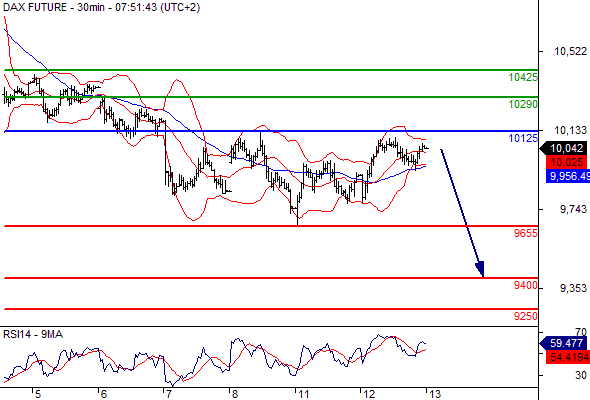Screen dimensions: 590x400
Task: Click the 9,353 price axis value
Action: click(573, 289)
